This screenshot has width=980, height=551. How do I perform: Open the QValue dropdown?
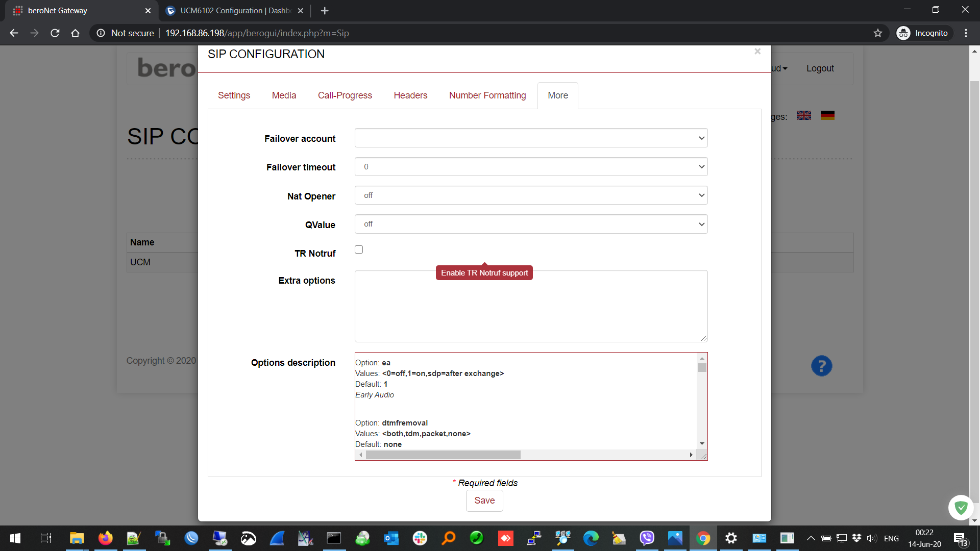pyautogui.click(x=531, y=224)
